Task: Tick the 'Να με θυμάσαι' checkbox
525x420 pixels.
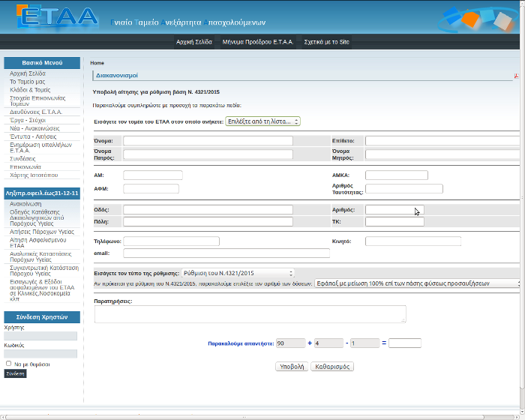Action: [x=9, y=364]
